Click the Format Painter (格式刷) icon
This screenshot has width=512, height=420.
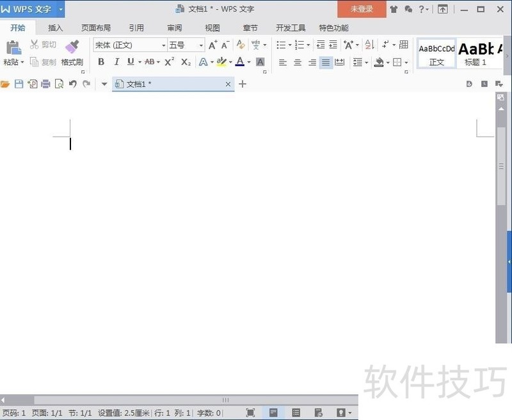tap(72, 47)
